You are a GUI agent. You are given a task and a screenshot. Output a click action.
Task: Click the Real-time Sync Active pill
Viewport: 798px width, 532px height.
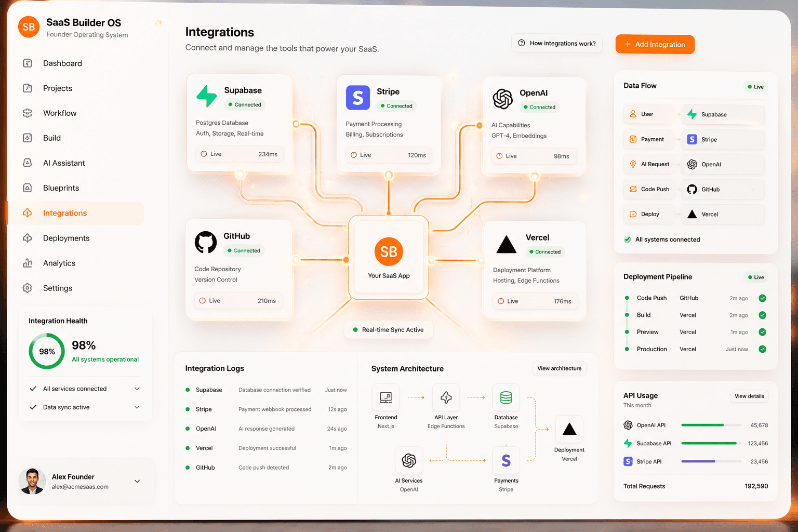(389, 330)
